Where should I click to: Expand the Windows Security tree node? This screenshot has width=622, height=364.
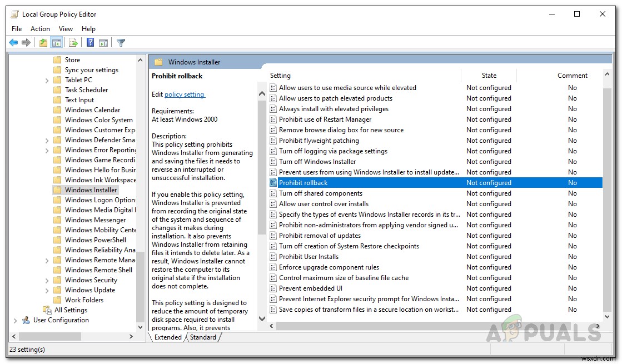coord(46,280)
